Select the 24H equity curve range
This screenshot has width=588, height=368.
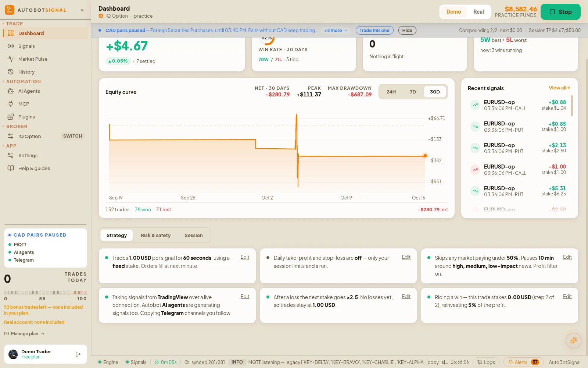tap(391, 92)
